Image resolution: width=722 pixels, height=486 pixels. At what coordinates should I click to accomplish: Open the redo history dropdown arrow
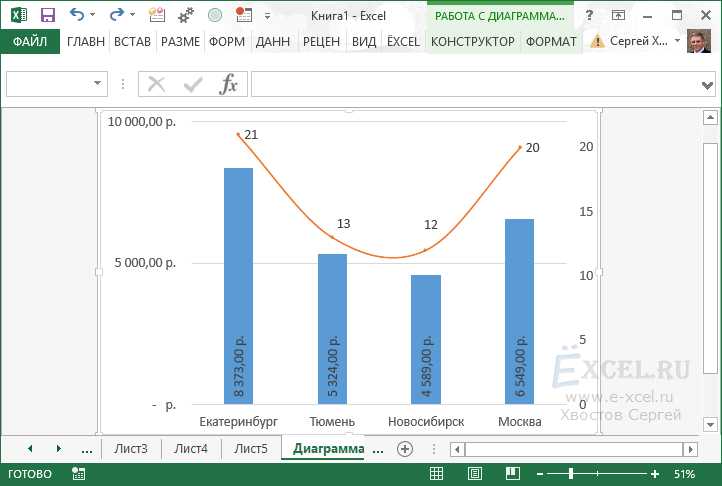pos(133,15)
